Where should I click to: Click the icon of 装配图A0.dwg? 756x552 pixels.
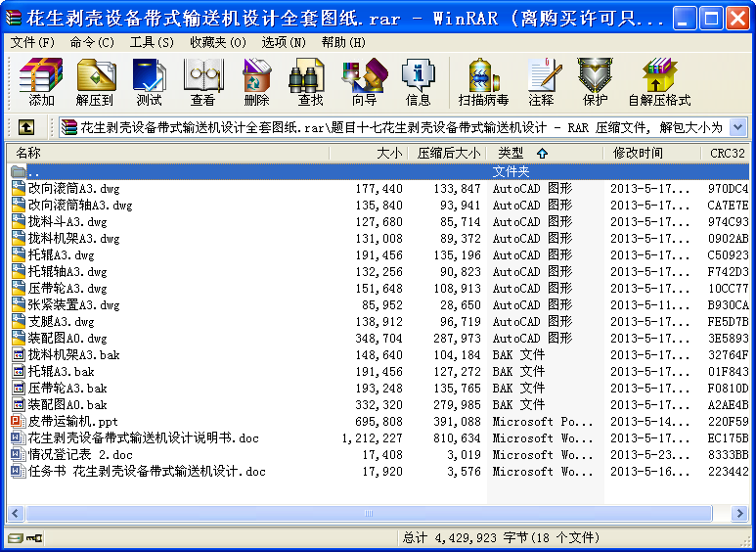(19, 338)
